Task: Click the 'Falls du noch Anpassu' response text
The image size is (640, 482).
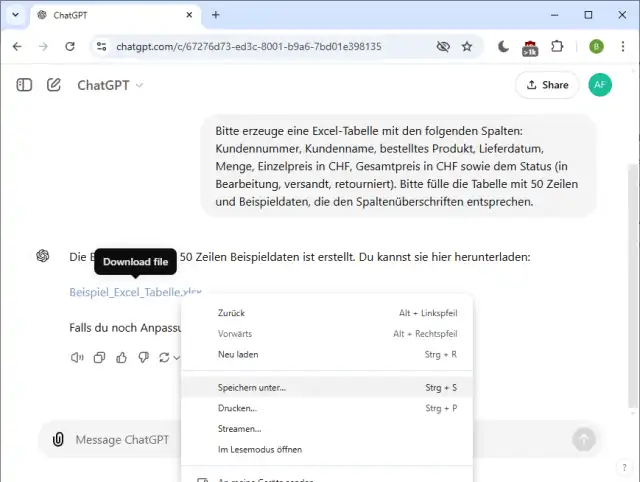Action: (125, 328)
